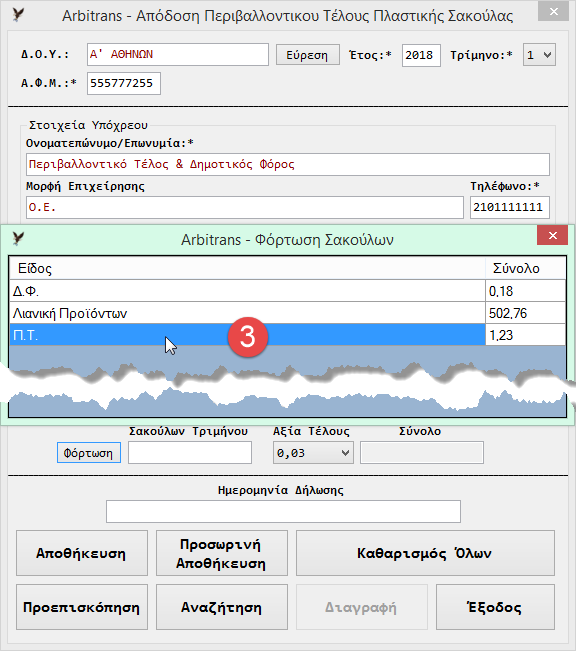This screenshot has width=576, height=651.
Task: Select the highlighted Π.Τ. row
Action: [x=287, y=335]
